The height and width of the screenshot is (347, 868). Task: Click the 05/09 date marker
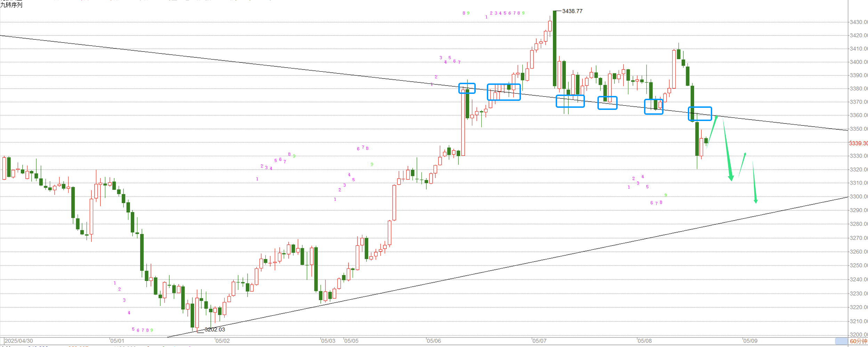tap(750, 341)
